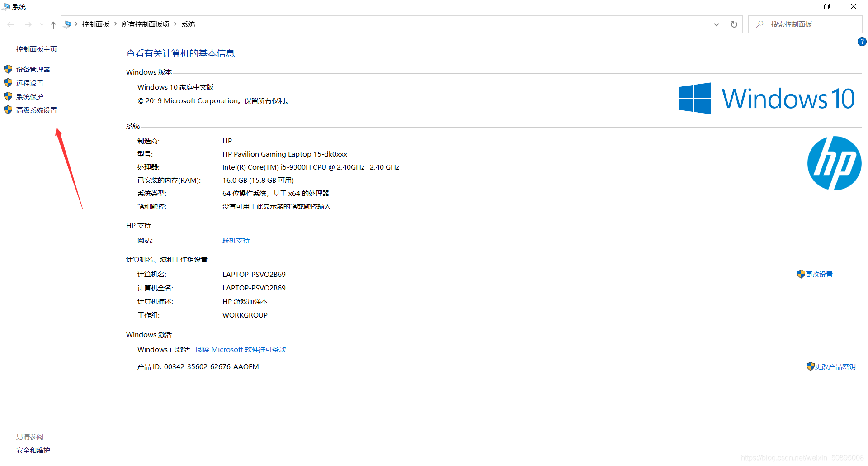
Task: Open Device Manager shield icon
Action: [x=8, y=69]
